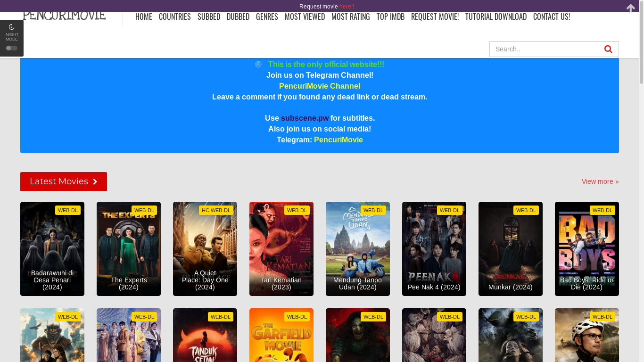Click the PencuriMovie logo
The image size is (644, 362).
[64, 16]
